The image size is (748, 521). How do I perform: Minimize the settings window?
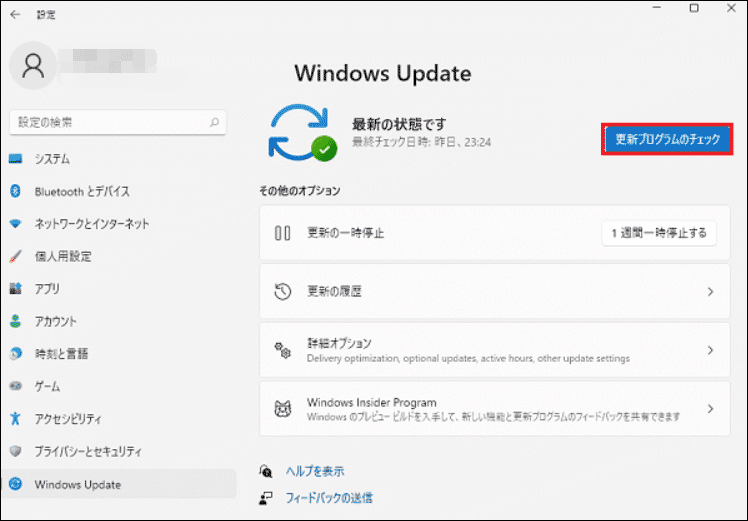click(657, 8)
